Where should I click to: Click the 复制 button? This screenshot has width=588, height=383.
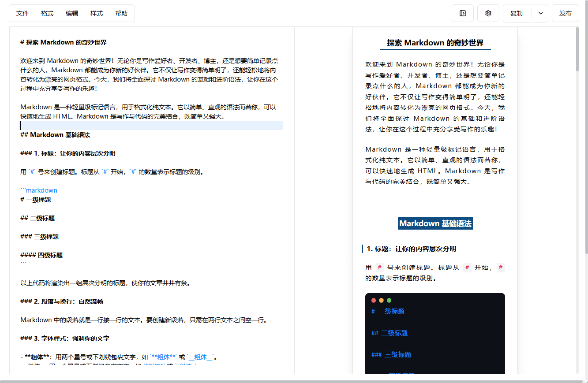[517, 13]
